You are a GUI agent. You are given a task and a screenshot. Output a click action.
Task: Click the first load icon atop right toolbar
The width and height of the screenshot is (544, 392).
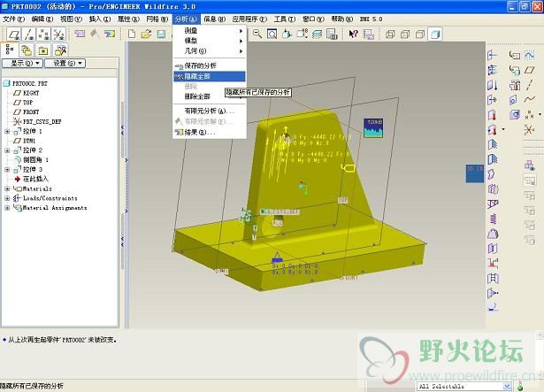coord(493,55)
